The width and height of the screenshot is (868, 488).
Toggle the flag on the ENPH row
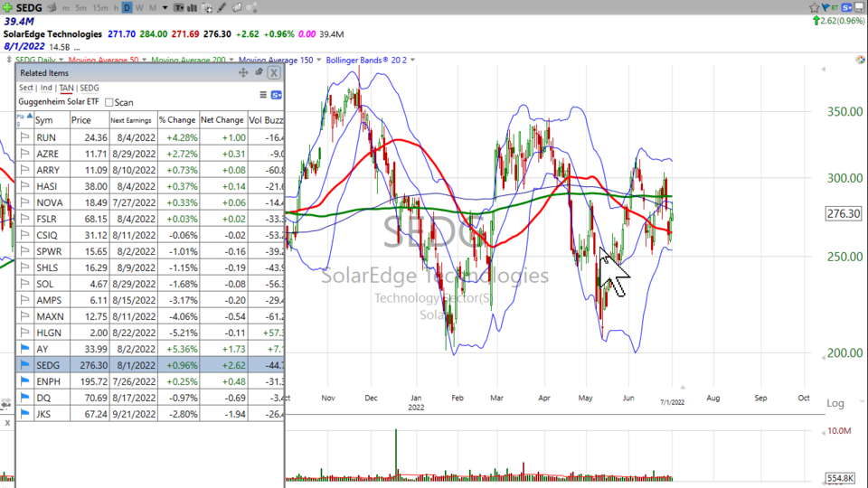(25, 381)
